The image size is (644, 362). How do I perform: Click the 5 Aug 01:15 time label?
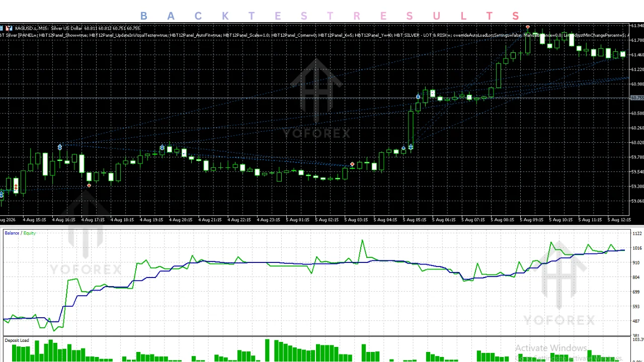(297, 220)
